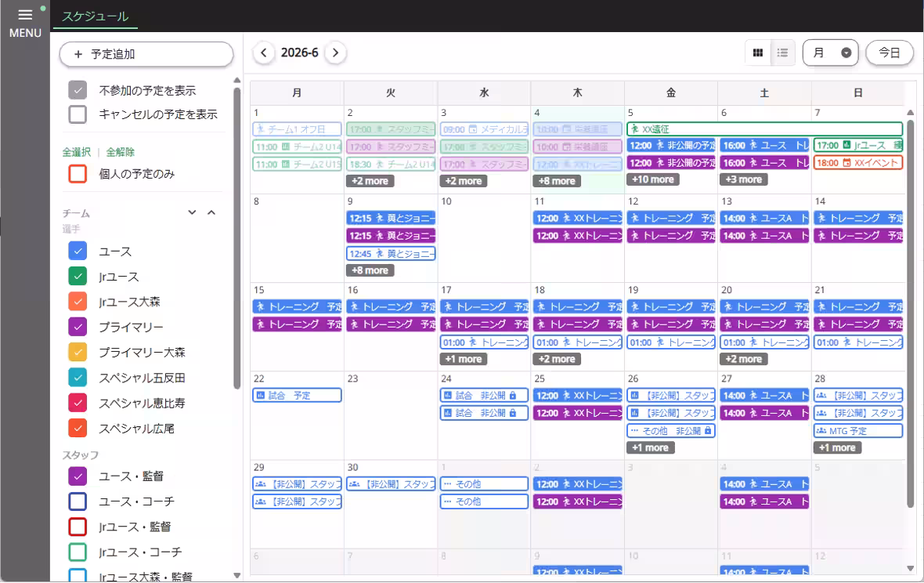Expand +2 more on June 20
The height and width of the screenshot is (583, 924).
point(744,359)
